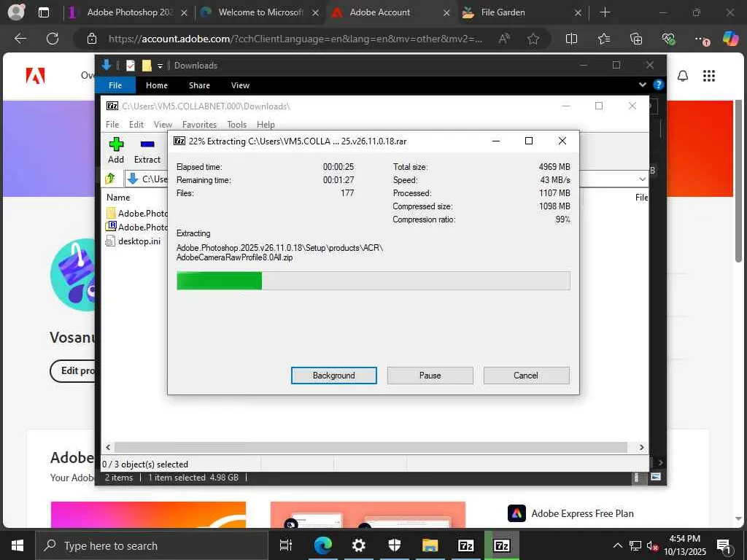Screen dimensions: 747x560
Task: Send extraction to Background
Action: pyautogui.click(x=333, y=376)
